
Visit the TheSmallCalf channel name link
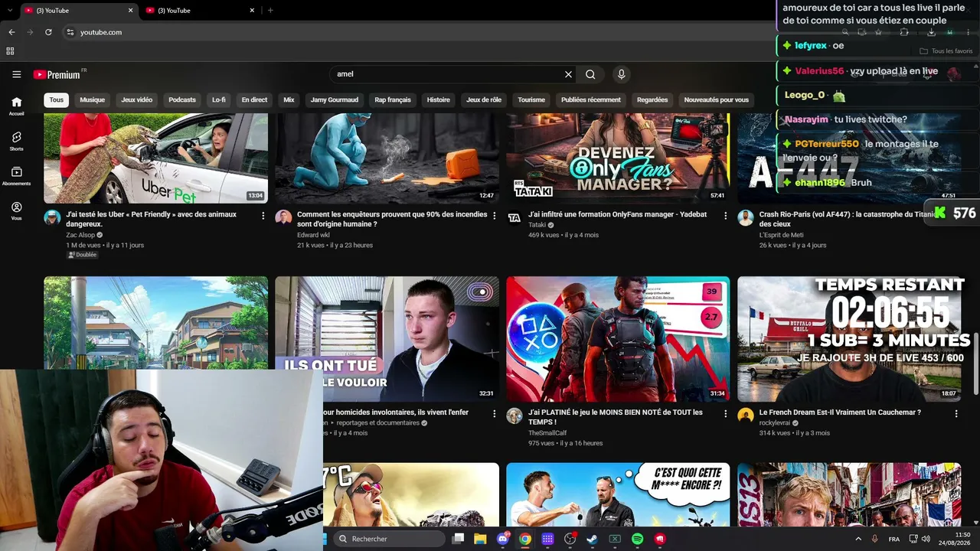[547, 433]
